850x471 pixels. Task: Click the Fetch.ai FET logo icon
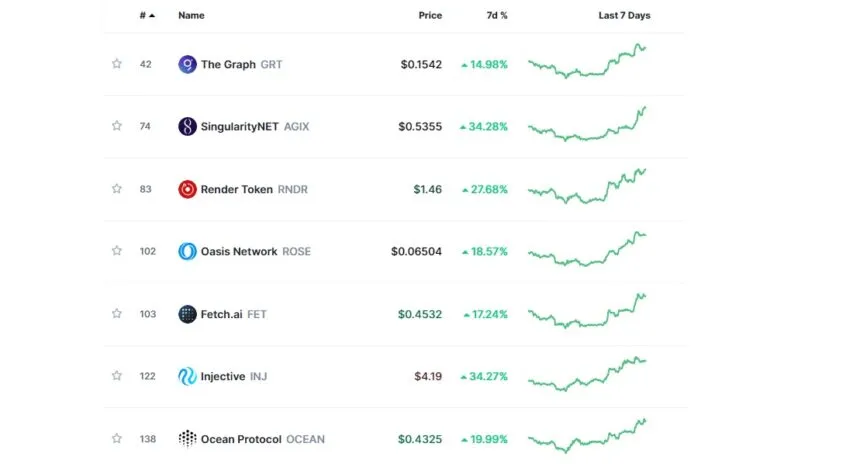(187, 314)
